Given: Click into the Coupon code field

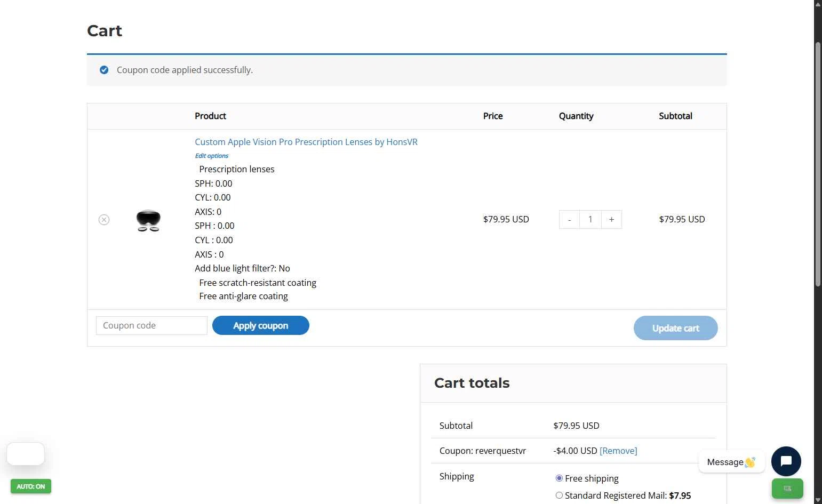Looking at the screenshot, I should 151,325.
